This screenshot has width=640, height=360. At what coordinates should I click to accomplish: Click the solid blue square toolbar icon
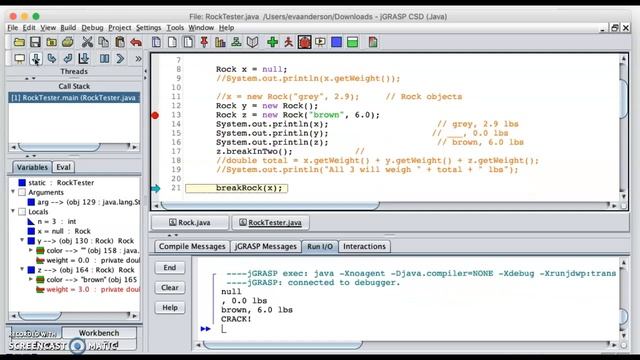tap(337, 42)
